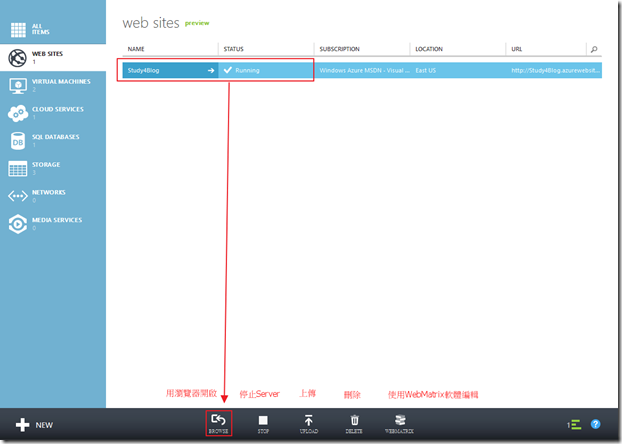The width and height of the screenshot is (622, 444).
Task: Sort by the Location column header
Action: tap(429, 49)
